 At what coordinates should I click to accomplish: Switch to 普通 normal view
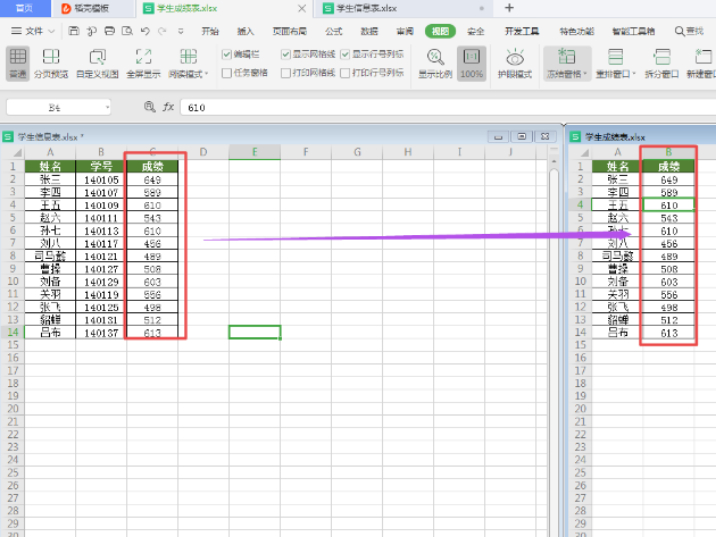[x=18, y=63]
